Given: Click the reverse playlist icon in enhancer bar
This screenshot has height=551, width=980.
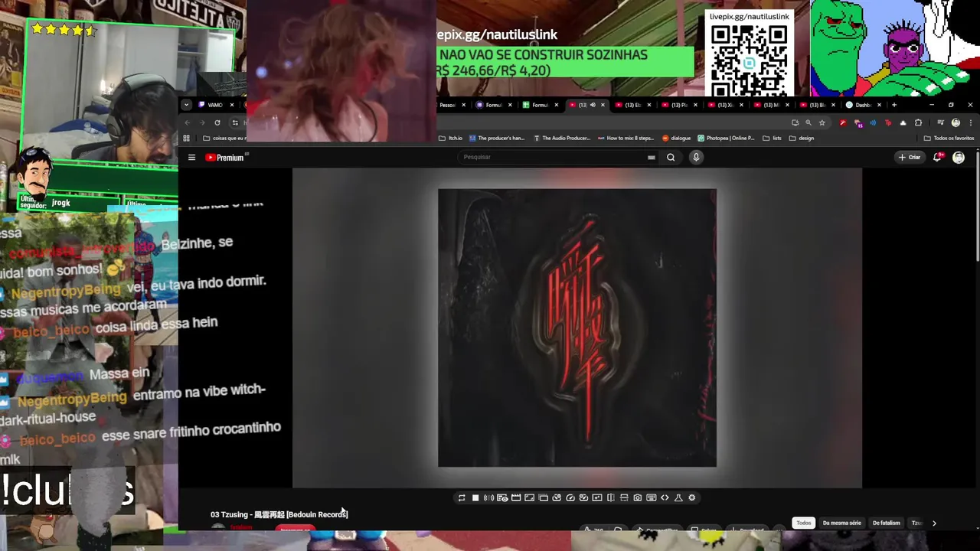Looking at the screenshot, I should (583, 497).
